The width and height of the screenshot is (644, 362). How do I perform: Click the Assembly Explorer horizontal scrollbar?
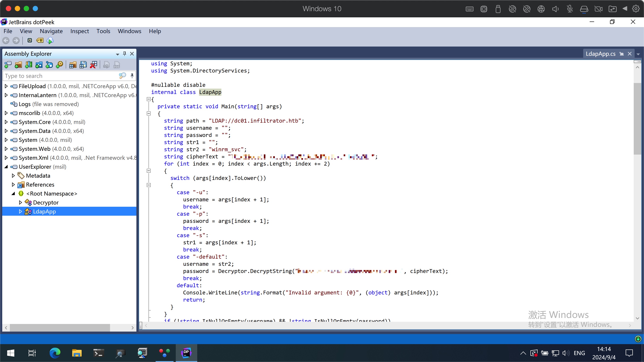pyautogui.click(x=60, y=328)
